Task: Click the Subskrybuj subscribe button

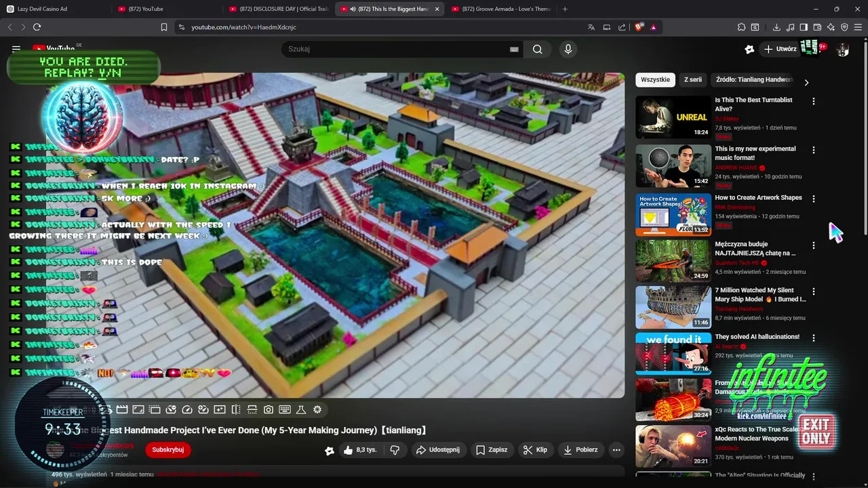Action: [x=167, y=449]
